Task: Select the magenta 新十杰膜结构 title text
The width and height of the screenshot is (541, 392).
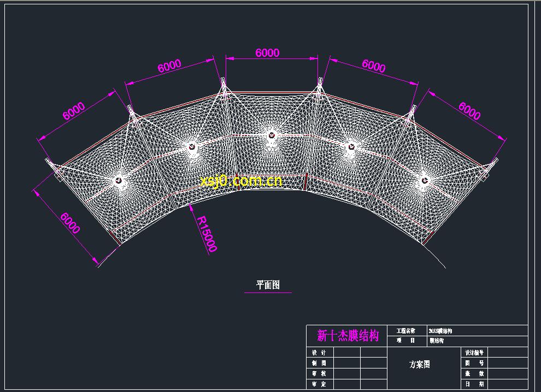Action: pyautogui.click(x=348, y=335)
